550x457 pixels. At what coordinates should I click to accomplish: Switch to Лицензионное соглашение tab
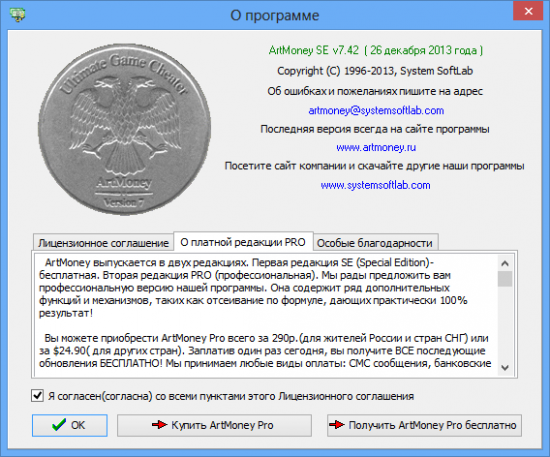tap(103, 243)
